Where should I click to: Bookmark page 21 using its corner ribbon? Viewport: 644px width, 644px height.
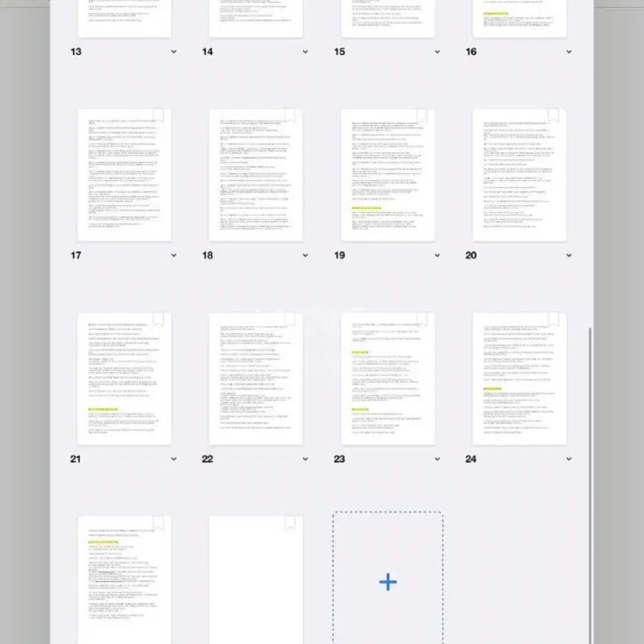point(158,319)
